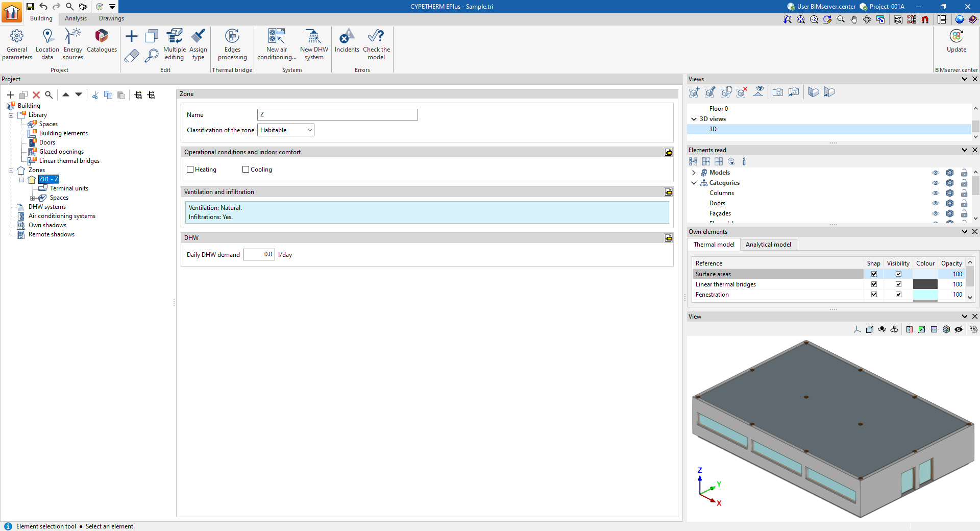Click the Daily DHW demand field
The image size is (980, 531).
click(259, 254)
